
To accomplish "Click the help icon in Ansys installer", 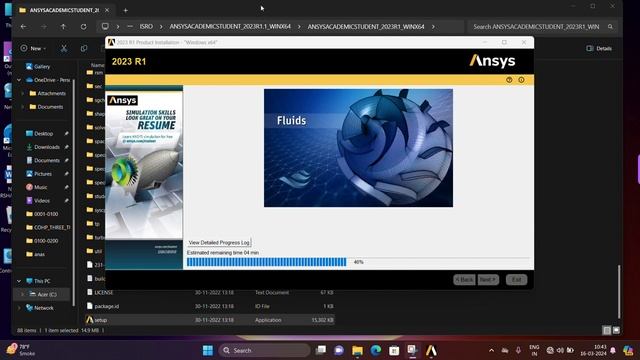I will [x=509, y=80].
